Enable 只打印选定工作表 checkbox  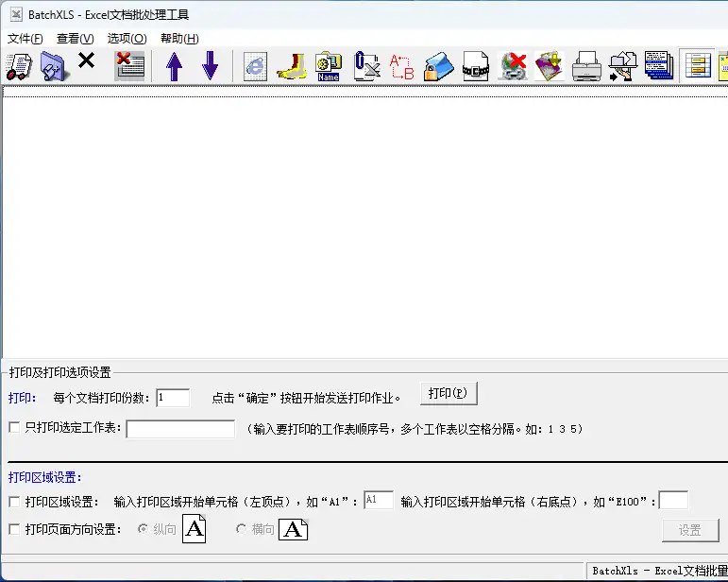click(14, 427)
